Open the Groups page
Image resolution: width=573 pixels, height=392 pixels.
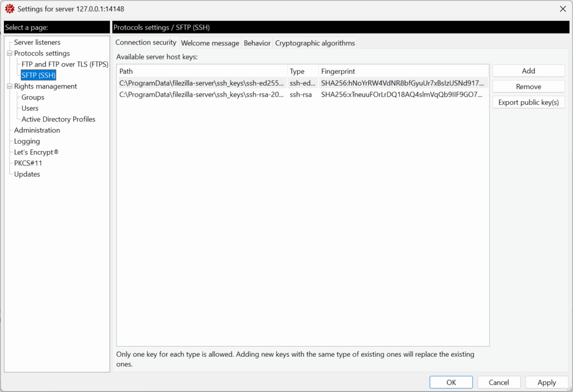coord(32,97)
